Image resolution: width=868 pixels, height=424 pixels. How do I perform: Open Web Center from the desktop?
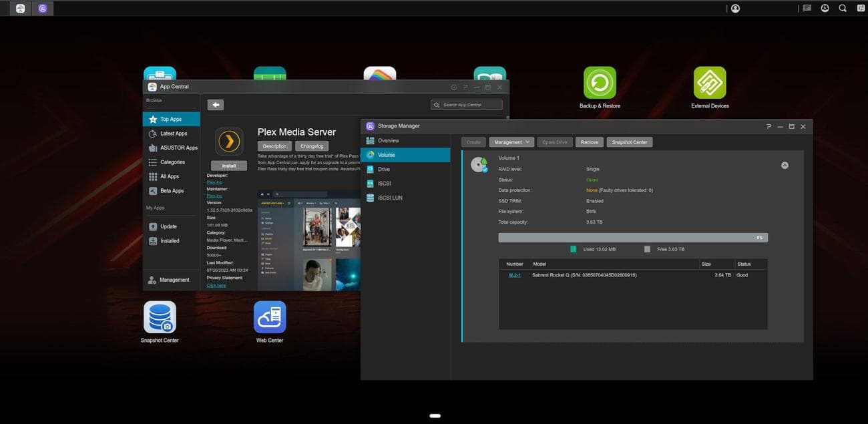coord(269,317)
